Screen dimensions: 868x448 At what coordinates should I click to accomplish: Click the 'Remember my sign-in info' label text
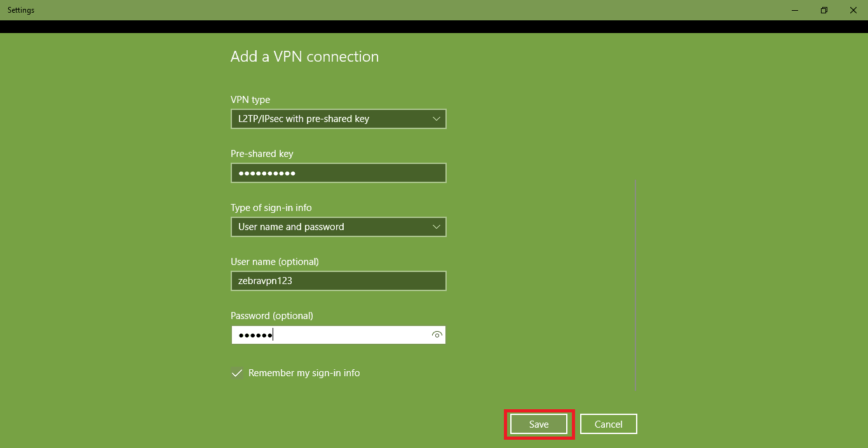click(304, 373)
